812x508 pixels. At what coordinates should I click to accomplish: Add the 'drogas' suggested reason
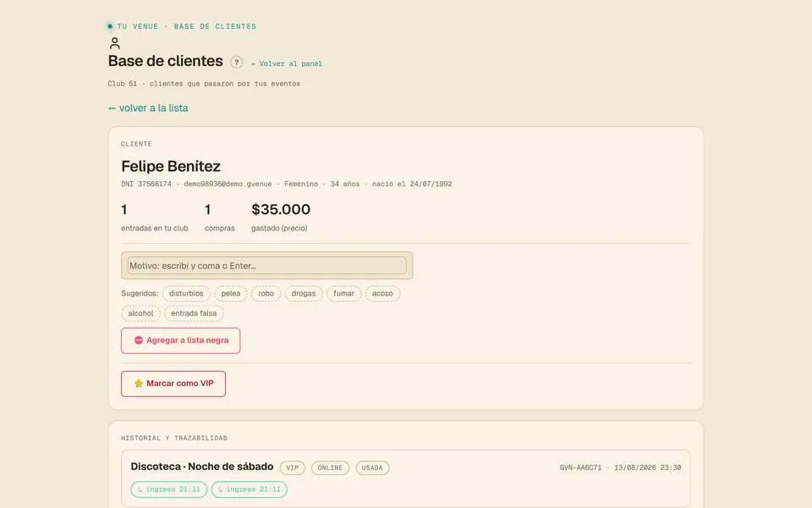[x=304, y=294]
